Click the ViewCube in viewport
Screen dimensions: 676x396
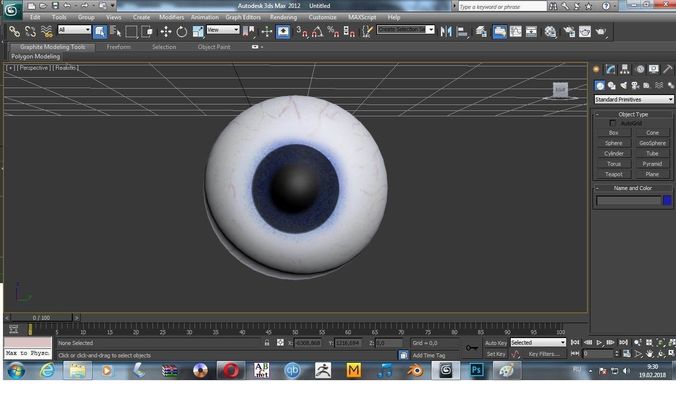click(x=560, y=89)
